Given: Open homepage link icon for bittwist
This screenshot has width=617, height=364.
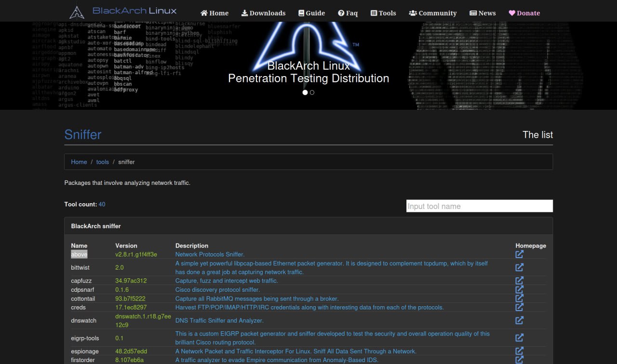Looking at the screenshot, I should (x=519, y=267).
